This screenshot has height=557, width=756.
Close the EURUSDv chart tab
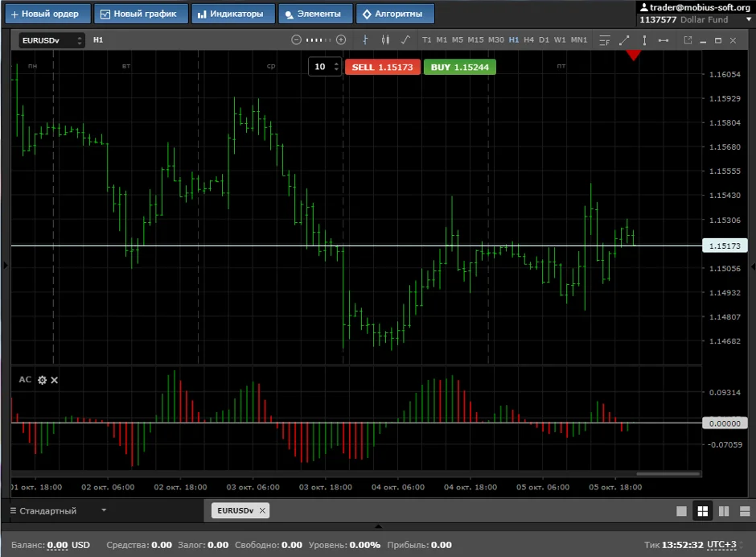coord(262,510)
